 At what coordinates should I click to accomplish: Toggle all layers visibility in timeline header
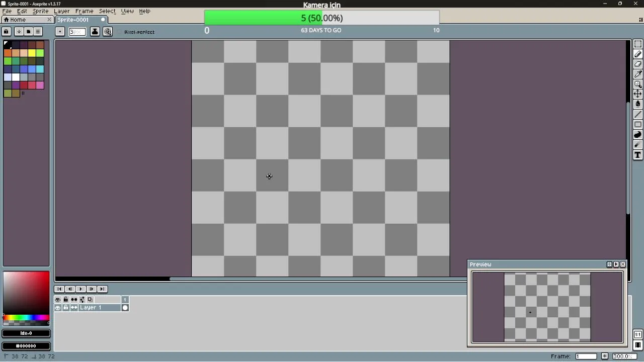coord(58,300)
